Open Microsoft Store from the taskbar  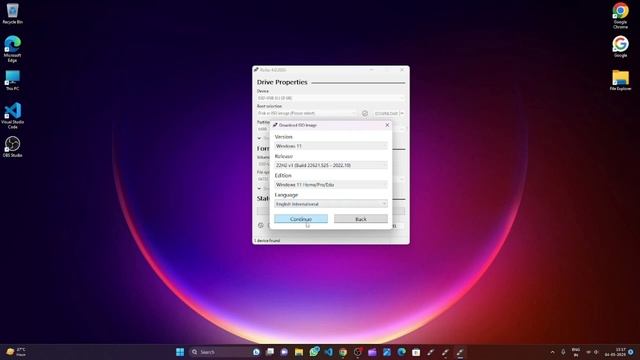click(416, 352)
